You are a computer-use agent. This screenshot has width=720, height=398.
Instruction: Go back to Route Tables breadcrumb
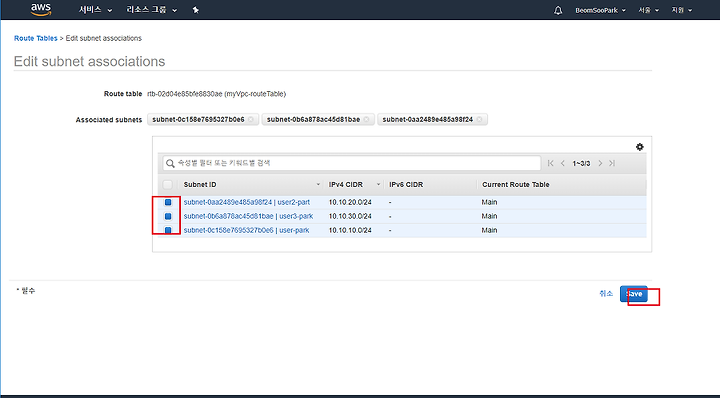(x=36, y=38)
